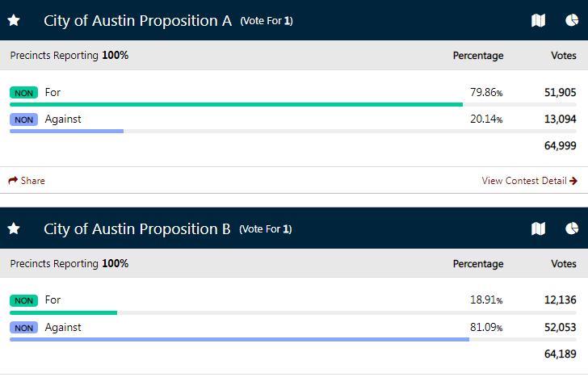The image size is (588, 377).
Task: Click the arrow next to View Contest Detail
Action: (573, 181)
